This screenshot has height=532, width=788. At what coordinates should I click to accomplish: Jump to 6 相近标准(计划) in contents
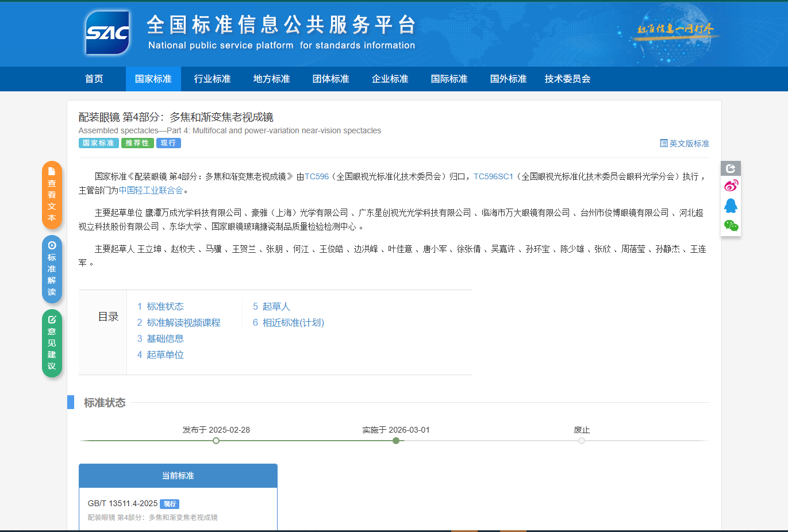tap(289, 322)
